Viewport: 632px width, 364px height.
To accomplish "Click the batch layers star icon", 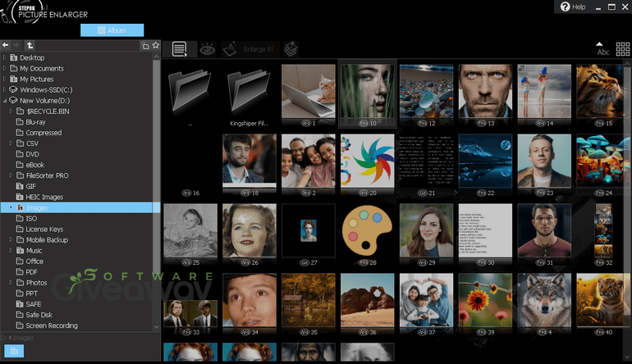I will [291, 49].
